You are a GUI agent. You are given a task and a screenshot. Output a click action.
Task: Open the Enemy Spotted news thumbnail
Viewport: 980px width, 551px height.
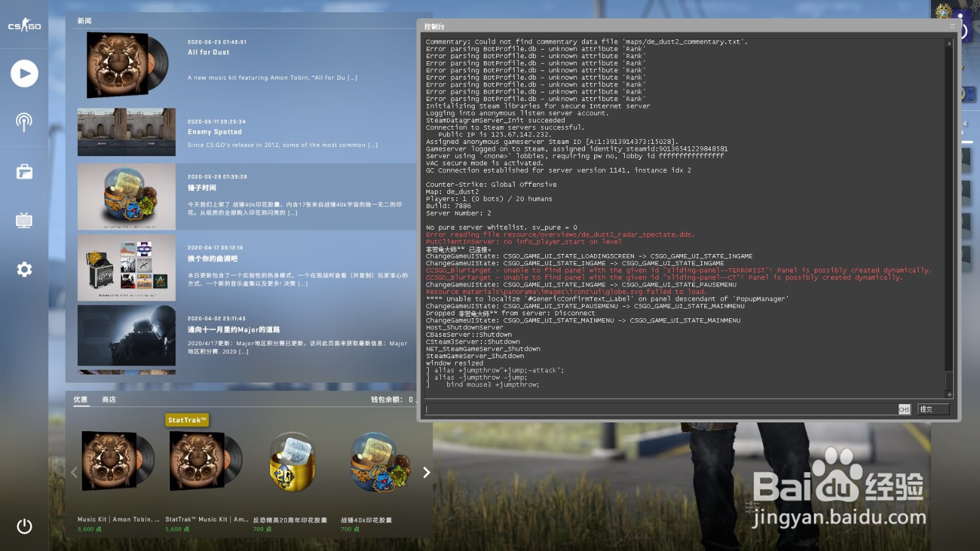point(127,132)
